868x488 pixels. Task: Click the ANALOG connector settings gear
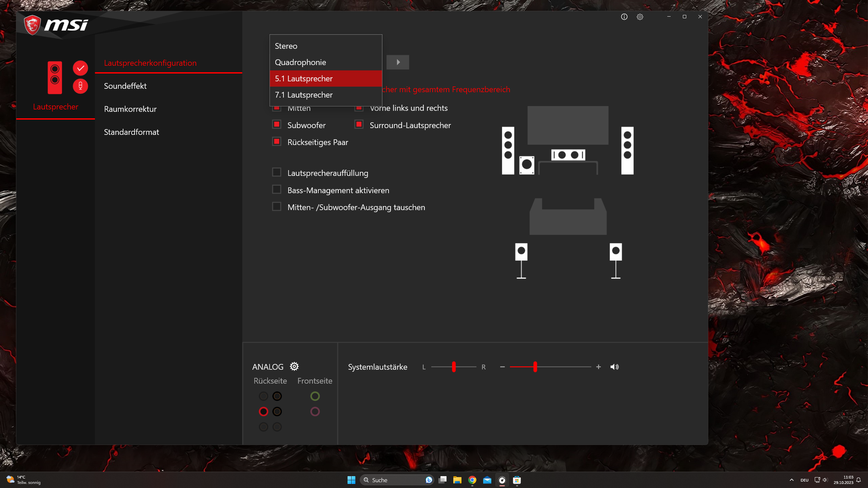[294, 366]
